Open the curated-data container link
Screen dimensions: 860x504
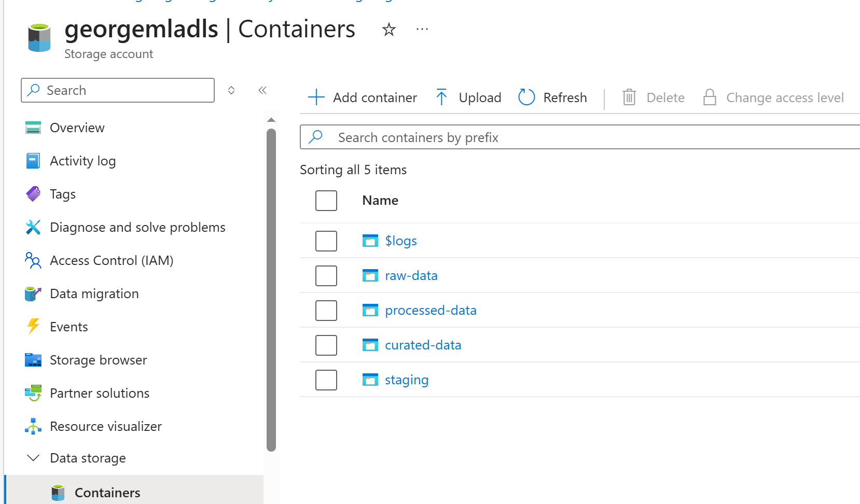tap(423, 345)
